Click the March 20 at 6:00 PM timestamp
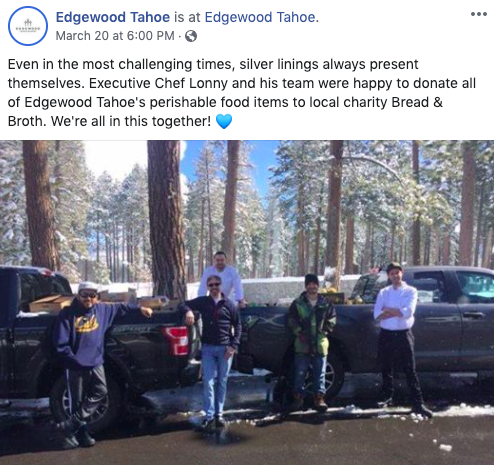 115,36
